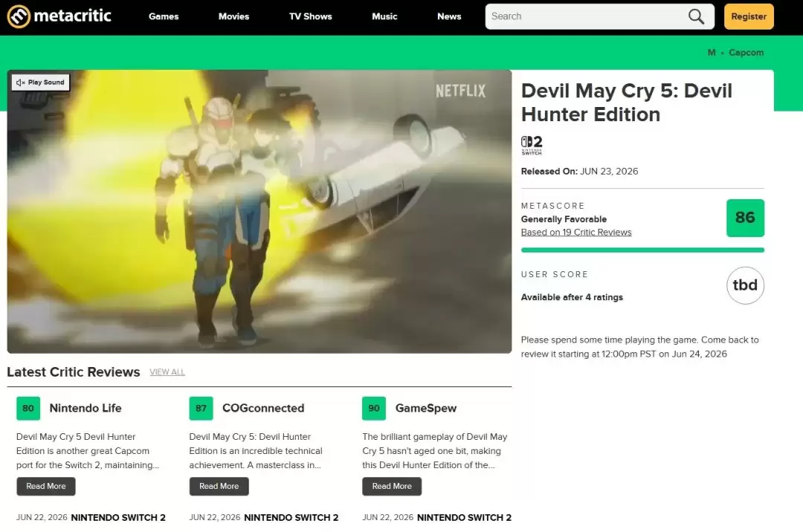Click 'Available after 4 ratings' text

tap(572, 297)
